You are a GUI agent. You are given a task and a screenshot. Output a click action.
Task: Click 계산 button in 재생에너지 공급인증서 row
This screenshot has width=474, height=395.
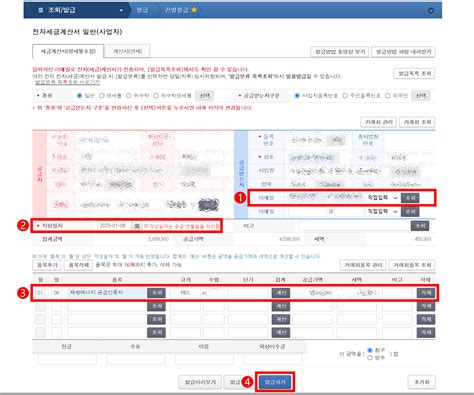pyautogui.click(x=281, y=293)
